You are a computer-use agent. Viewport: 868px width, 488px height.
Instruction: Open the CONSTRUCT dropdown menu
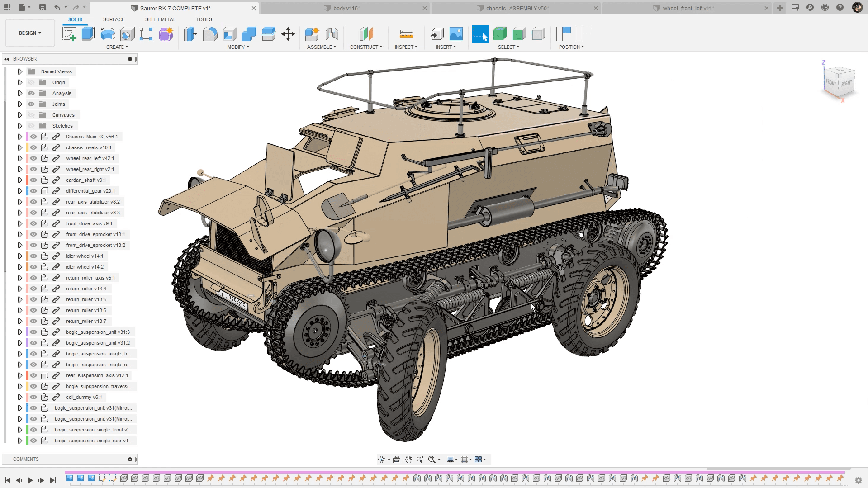click(x=366, y=47)
